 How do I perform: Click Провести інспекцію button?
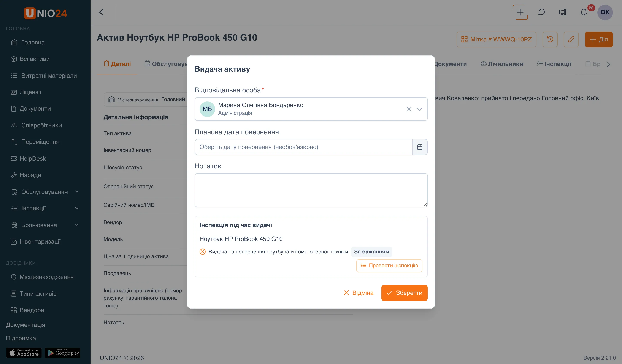389,266
